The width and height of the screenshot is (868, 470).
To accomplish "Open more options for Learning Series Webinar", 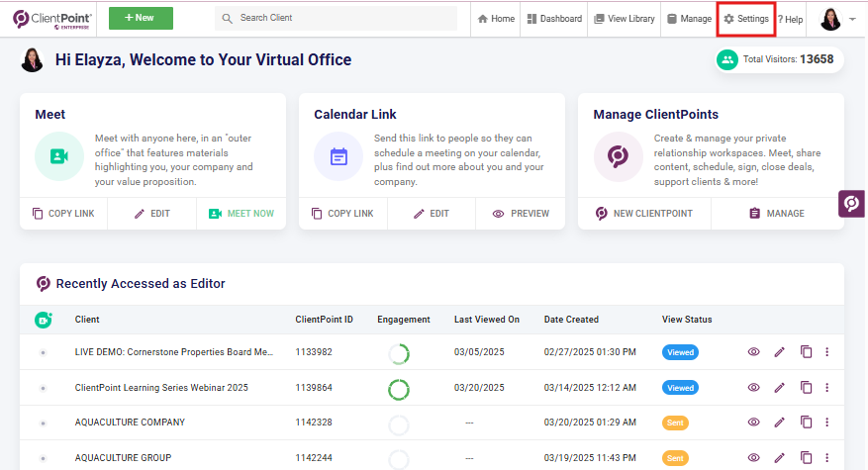I will pyautogui.click(x=827, y=388).
